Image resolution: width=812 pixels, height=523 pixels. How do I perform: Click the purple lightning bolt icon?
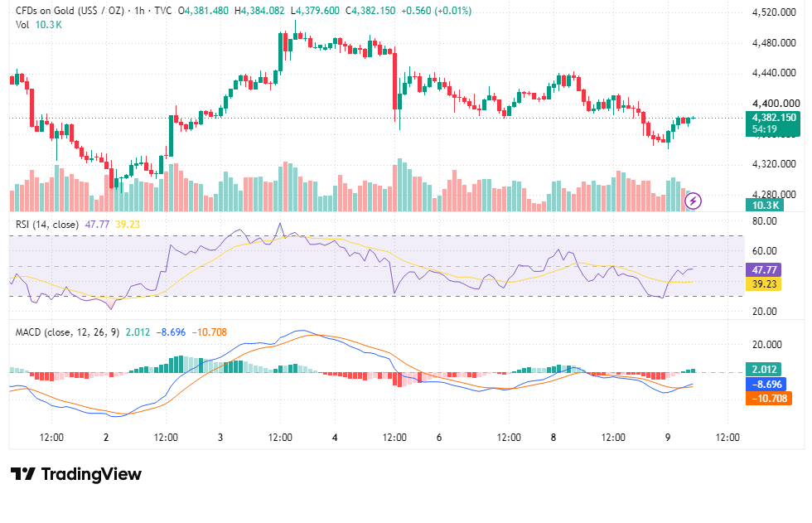point(693,201)
